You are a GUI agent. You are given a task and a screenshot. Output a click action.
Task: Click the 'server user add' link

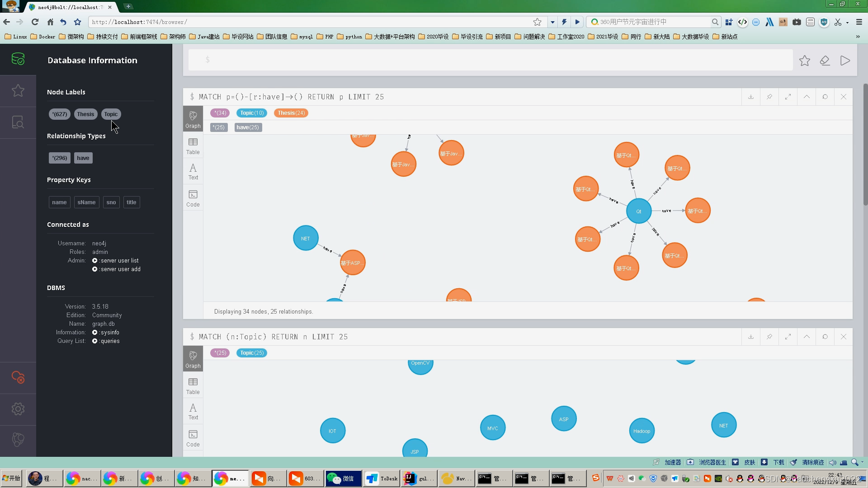point(119,269)
